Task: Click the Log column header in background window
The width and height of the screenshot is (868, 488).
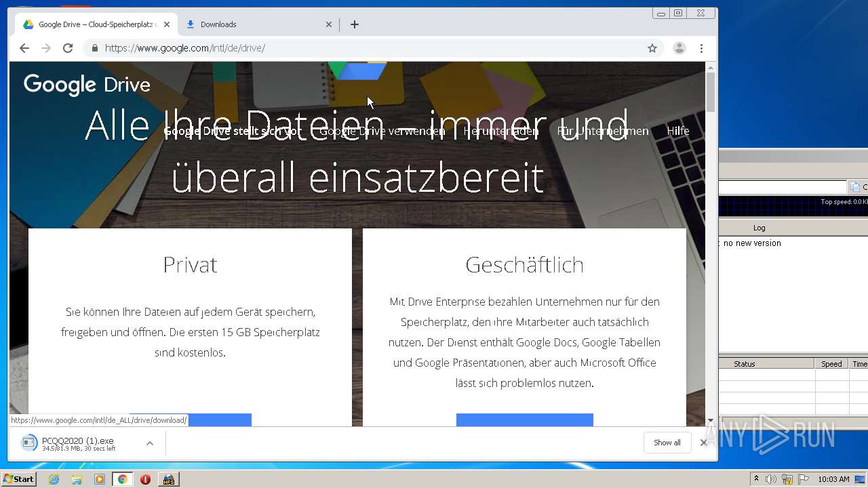Action: pyautogui.click(x=759, y=228)
